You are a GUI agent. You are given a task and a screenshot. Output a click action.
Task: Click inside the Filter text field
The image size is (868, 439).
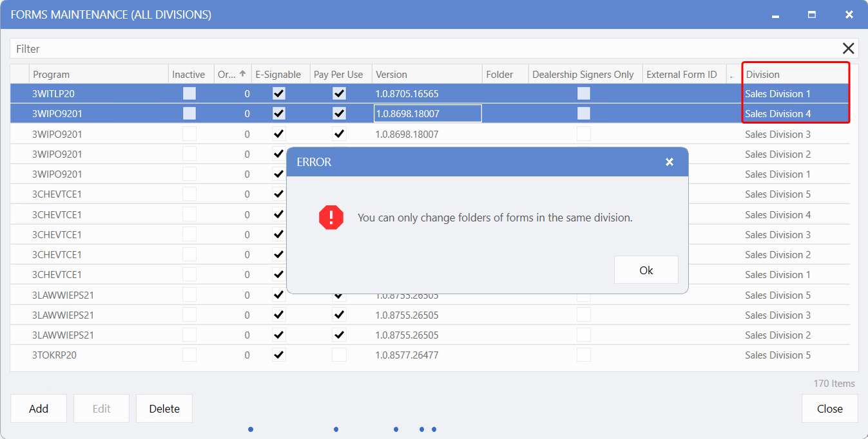click(419, 49)
